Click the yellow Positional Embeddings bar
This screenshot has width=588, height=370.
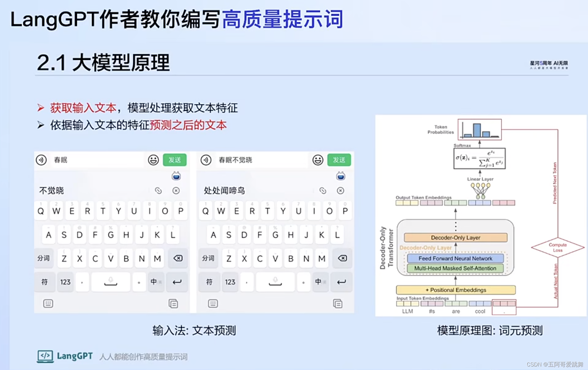[x=456, y=290]
